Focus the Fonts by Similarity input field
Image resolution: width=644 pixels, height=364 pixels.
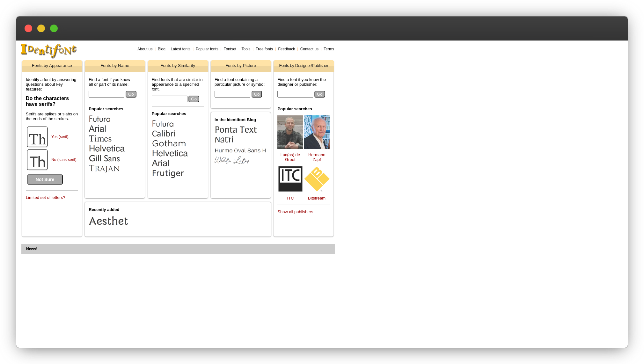169,99
